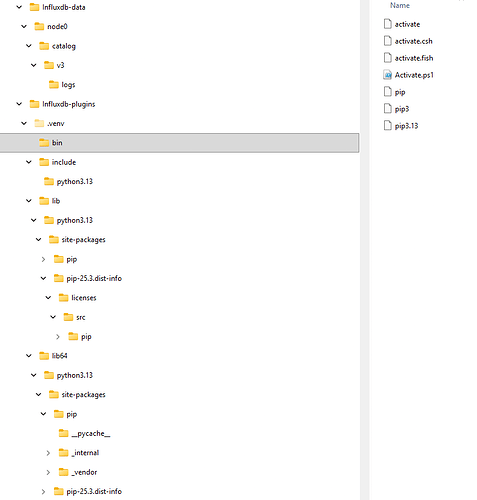
Task: Click the pip3.13 file icon
Action: pyautogui.click(x=387, y=126)
